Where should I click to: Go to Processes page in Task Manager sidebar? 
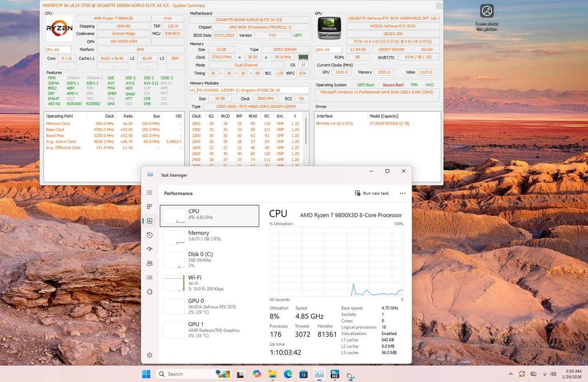[149, 206]
